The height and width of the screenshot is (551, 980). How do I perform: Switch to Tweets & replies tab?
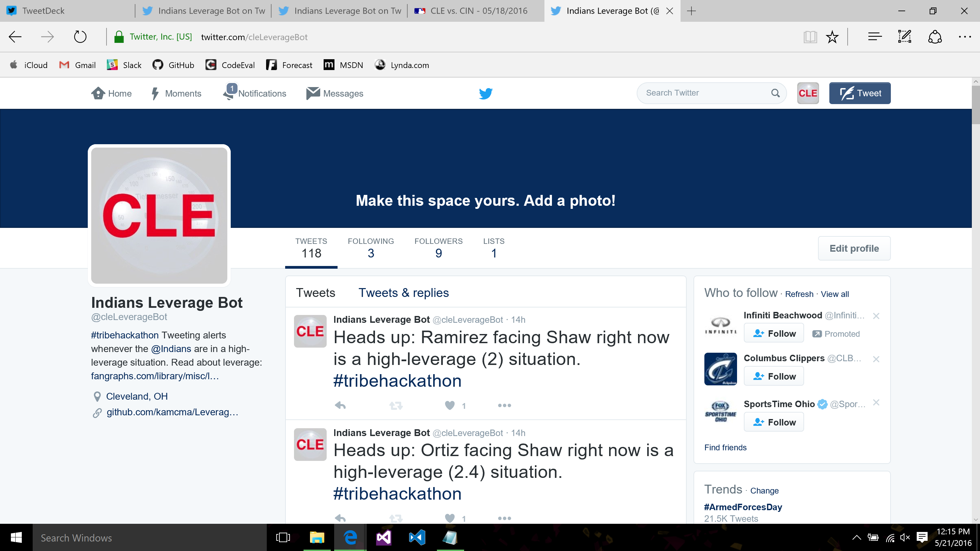point(403,293)
